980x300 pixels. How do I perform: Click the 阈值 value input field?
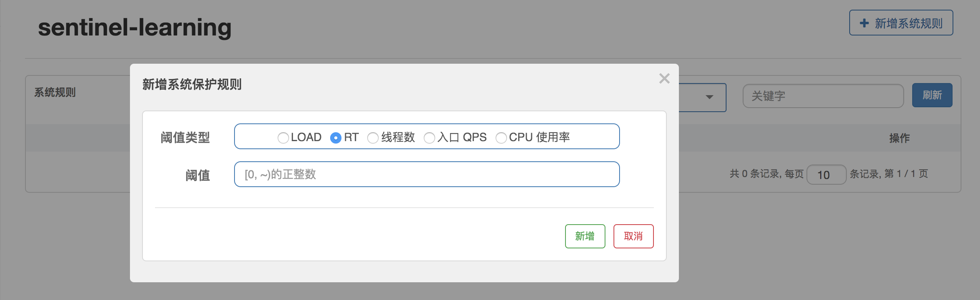(x=427, y=174)
